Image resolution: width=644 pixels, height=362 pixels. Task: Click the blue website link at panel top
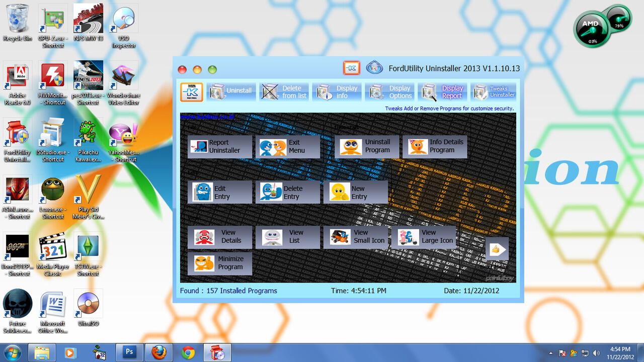pos(207,117)
